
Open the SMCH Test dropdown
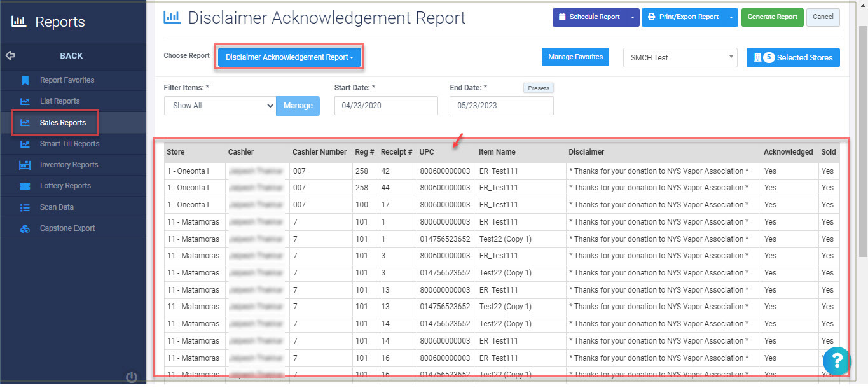tap(680, 57)
